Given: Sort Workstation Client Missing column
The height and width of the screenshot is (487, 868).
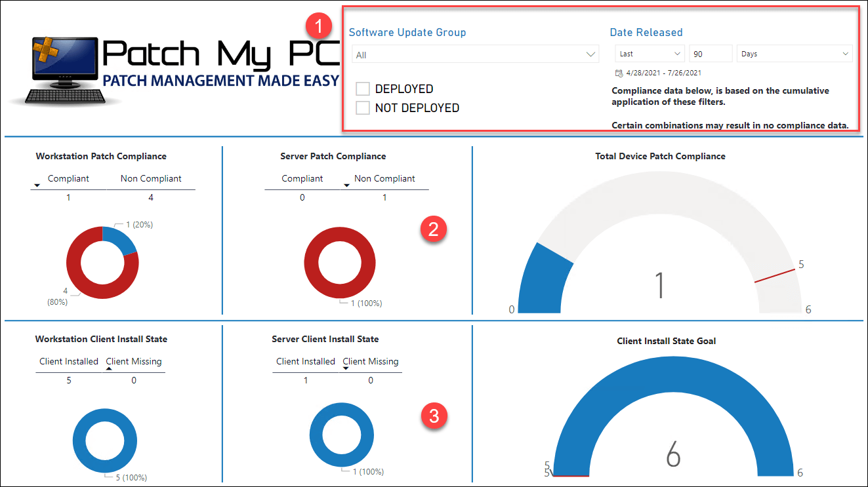Looking at the screenshot, I should pos(133,361).
